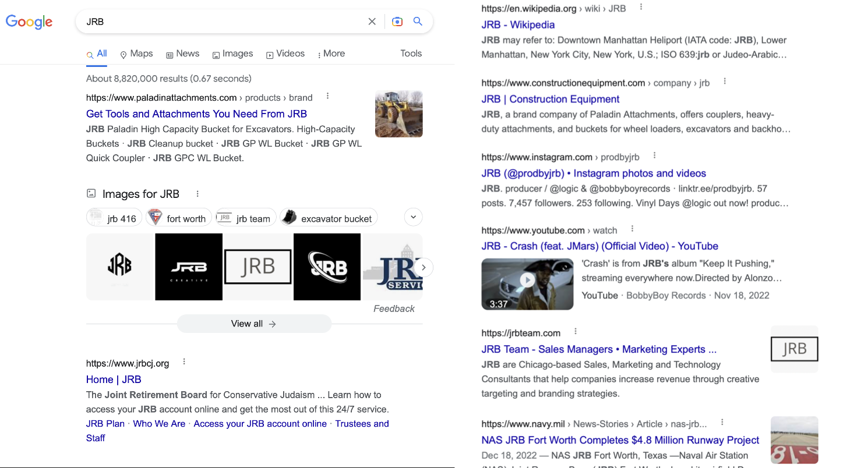Switch to the Videos tab
This screenshot has height=468, width=868.
(285, 54)
